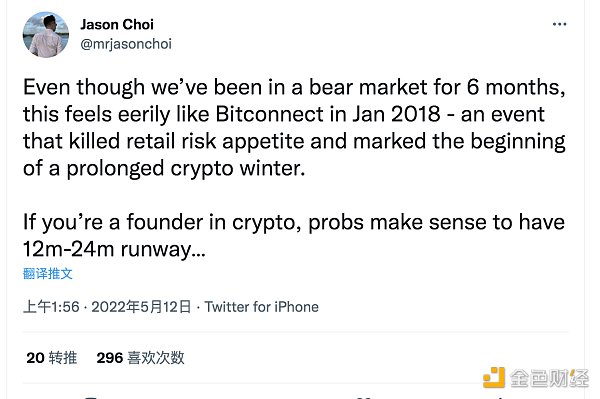Translate the tweet via 翻译推文
The height and width of the screenshot is (399, 600).
(x=48, y=274)
